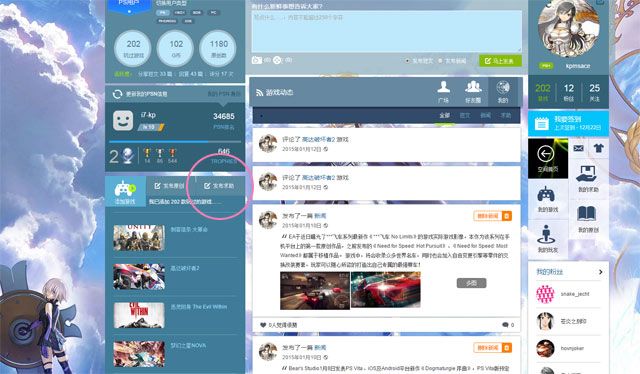Click the calendar sign-in icon
Screen dimensions: 640x374
pos(542,123)
